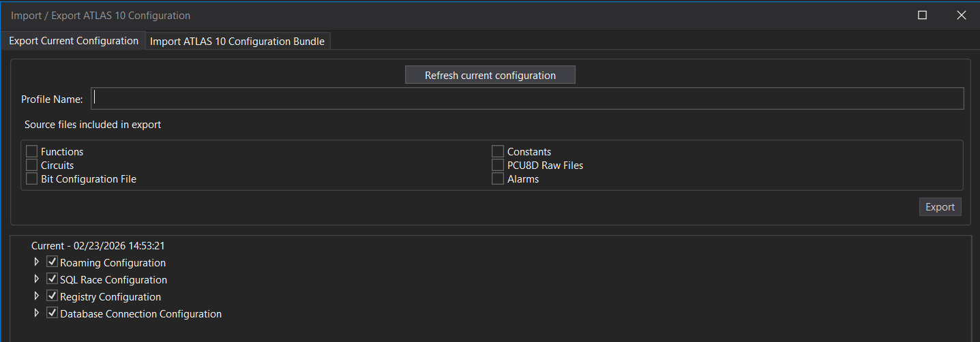Uncheck Roaming Configuration in the tree
Viewport: 980px width, 342px height.
52,262
